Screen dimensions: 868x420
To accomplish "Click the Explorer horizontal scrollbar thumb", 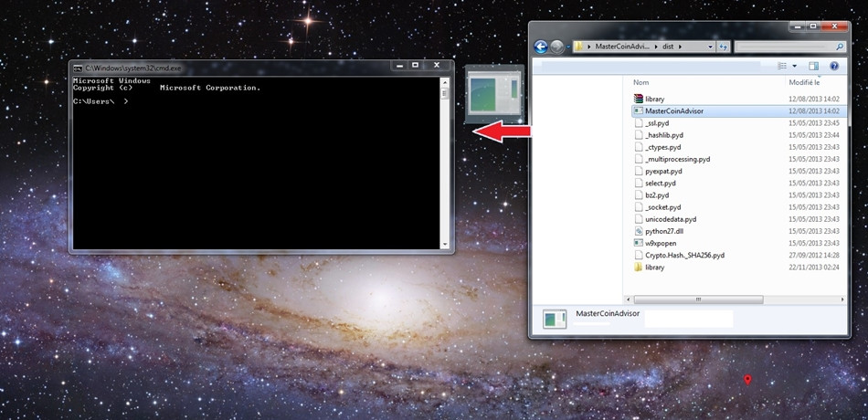I will 699,299.
